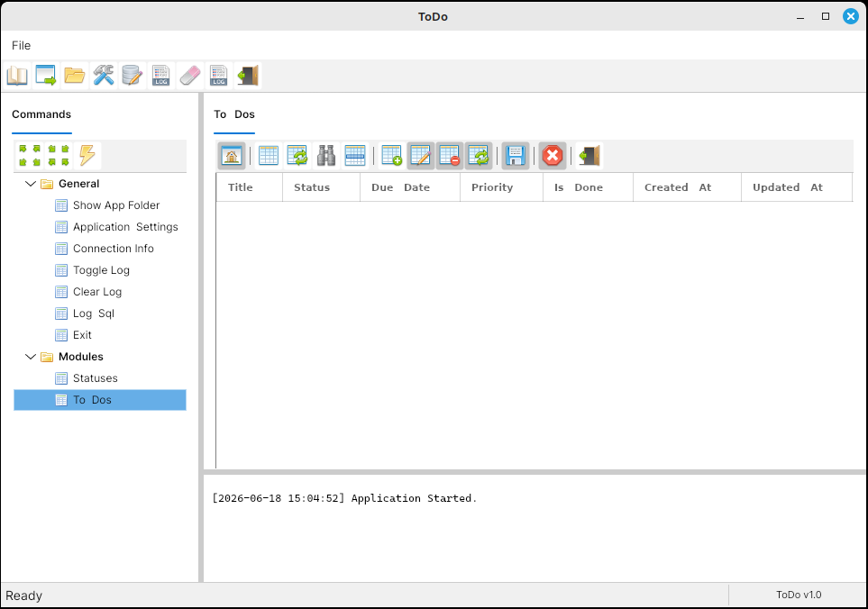The width and height of the screenshot is (868, 609).
Task: Search records with the binoculars icon
Action: tap(326, 156)
